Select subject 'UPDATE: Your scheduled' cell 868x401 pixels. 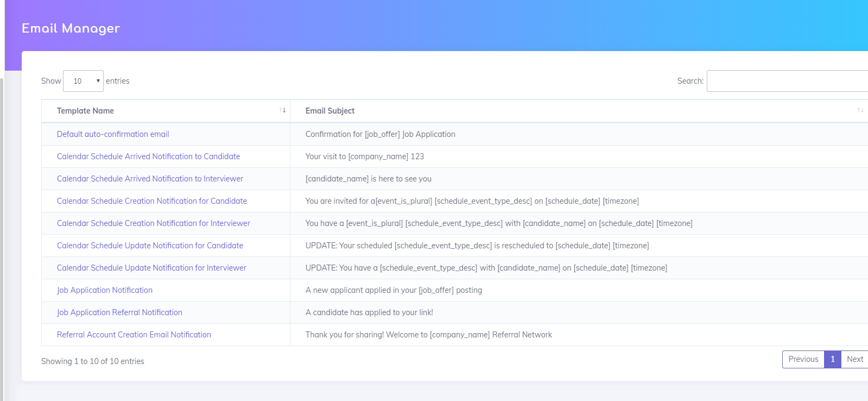coord(579,246)
